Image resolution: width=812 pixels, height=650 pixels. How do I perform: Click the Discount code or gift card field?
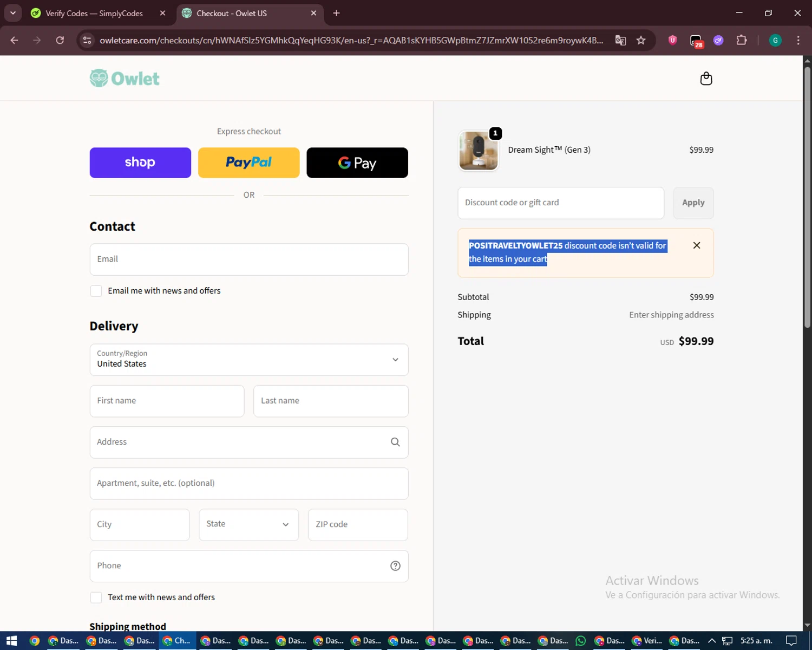click(561, 203)
